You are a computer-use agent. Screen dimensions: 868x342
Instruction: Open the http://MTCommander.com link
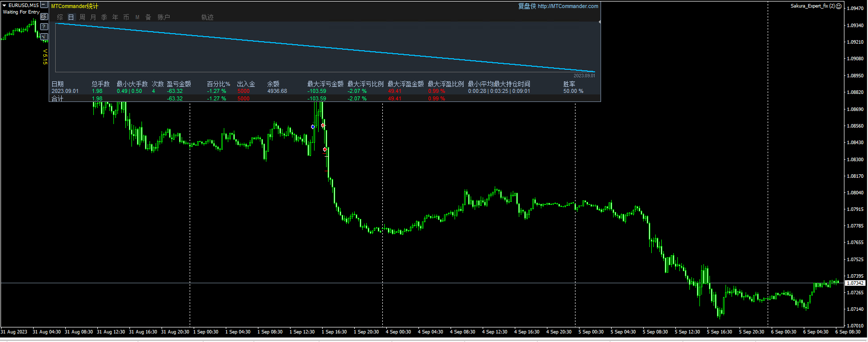click(x=568, y=6)
